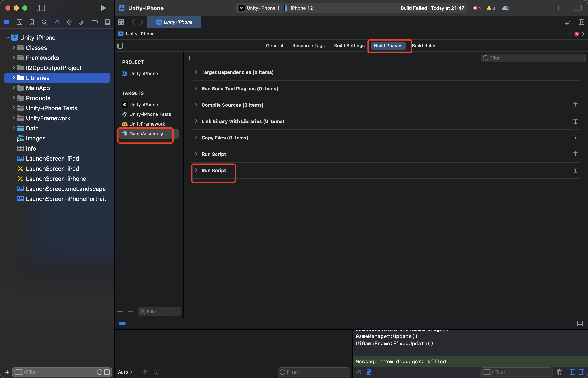Open the Source Control navigator icon

coord(19,22)
